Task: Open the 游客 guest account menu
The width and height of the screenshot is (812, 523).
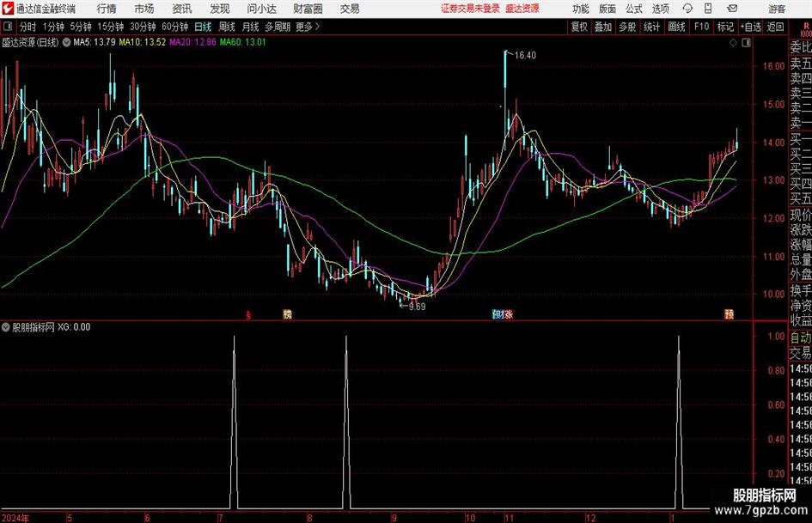Action: tap(777, 9)
